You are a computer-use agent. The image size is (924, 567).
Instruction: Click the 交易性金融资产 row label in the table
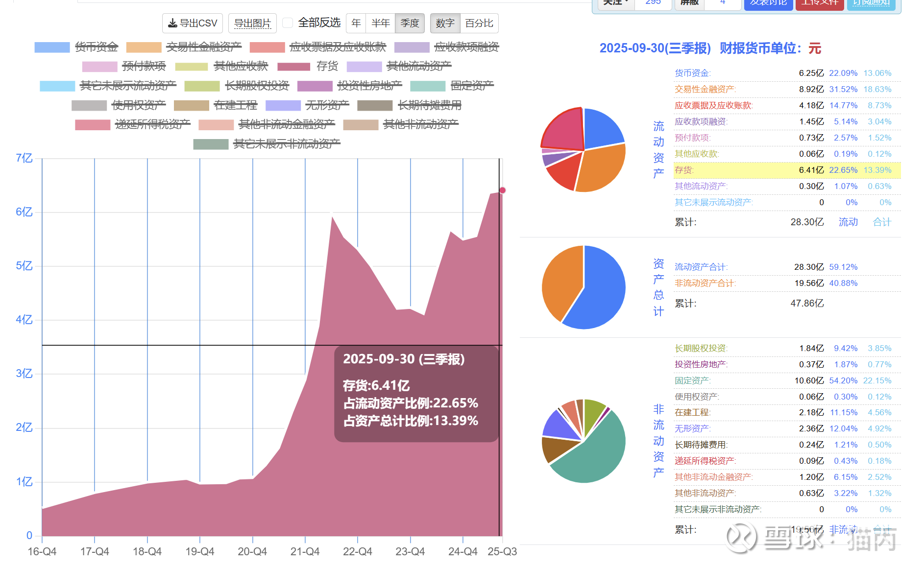[x=705, y=89]
